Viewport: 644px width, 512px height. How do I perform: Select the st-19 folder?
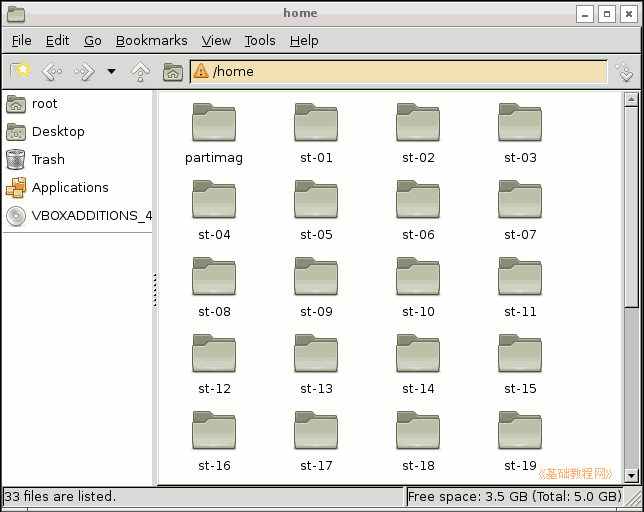click(520, 442)
